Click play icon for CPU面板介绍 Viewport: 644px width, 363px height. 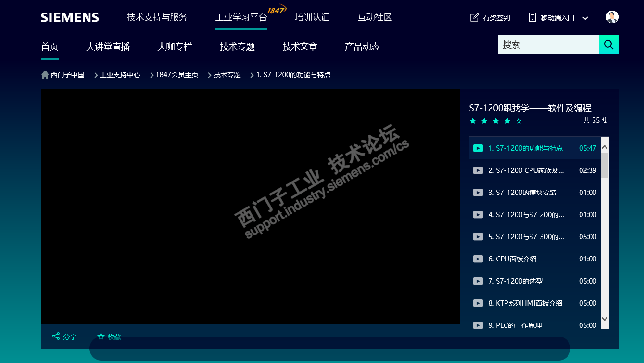pyautogui.click(x=478, y=259)
